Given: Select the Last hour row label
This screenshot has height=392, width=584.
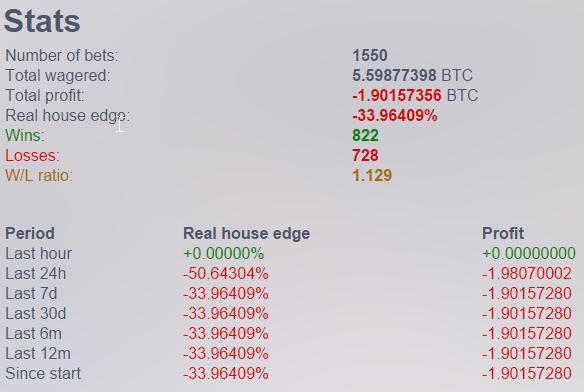Looking at the screenshot, I should (x=38, y=254).
